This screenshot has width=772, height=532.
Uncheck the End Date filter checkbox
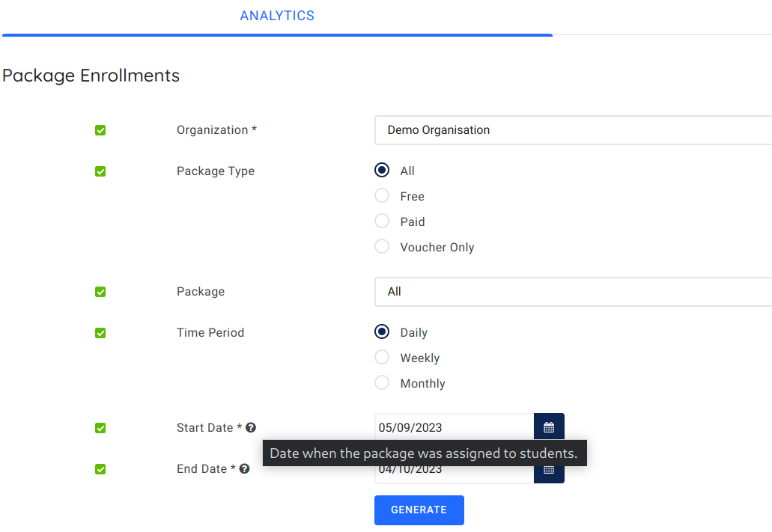pos(100,468)
